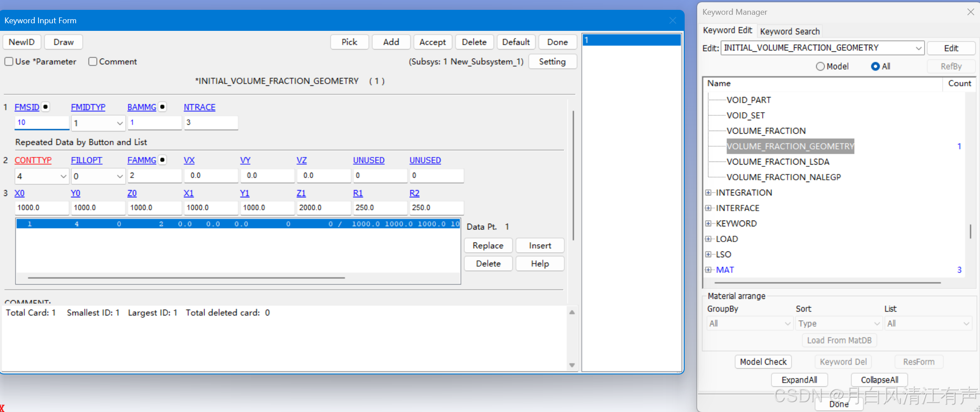The height and width of the screenshot is (412, 980).
Task: Enable the Use *Parameter checkbox
Action: (9, 61)
